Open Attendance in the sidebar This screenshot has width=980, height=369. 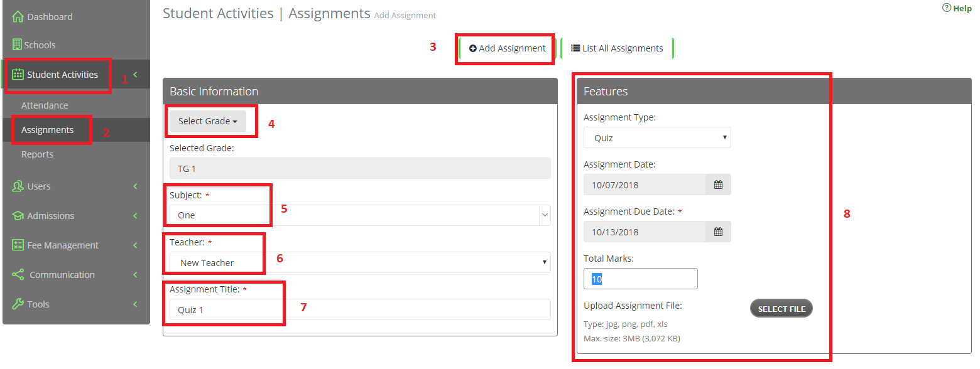(x=45, y=105)
